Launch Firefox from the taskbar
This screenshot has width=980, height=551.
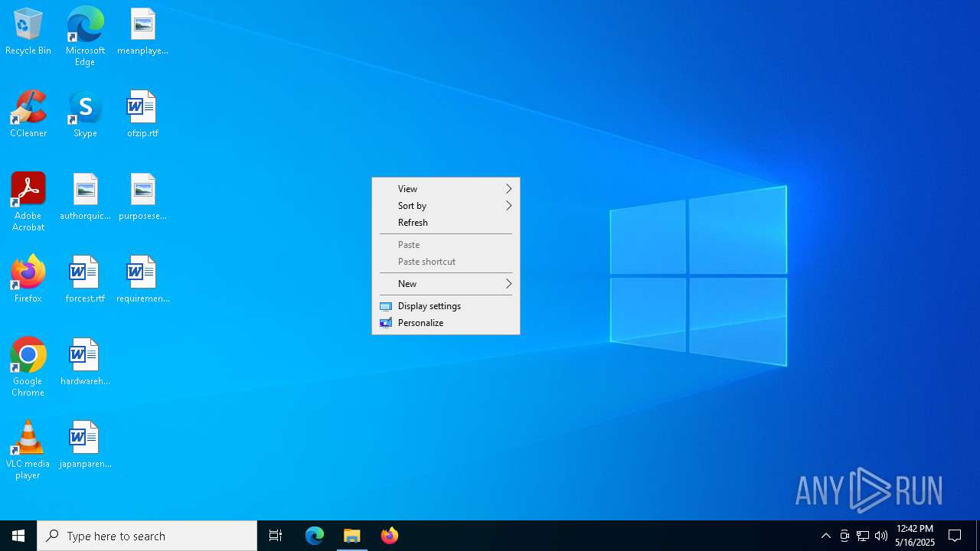point(390,536)
